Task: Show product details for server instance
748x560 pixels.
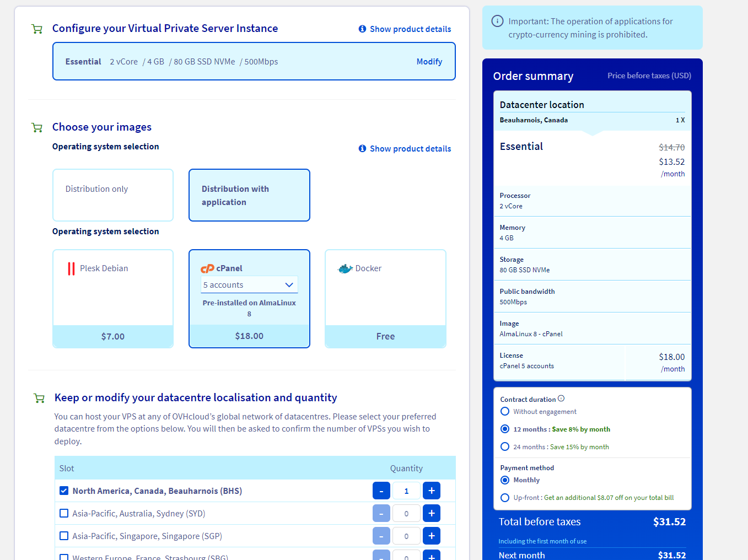Action: [x=405, y=29]
